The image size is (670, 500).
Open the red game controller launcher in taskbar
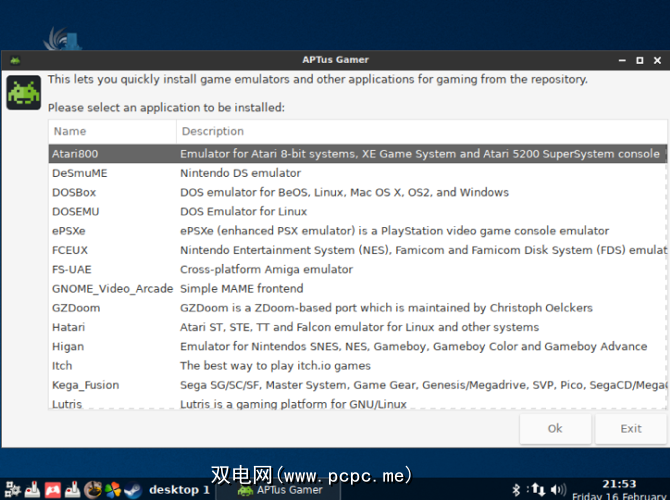(53, 490)
